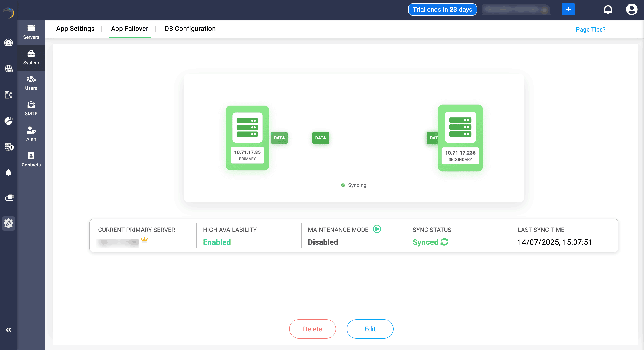Collapse the sidebar with double chevron
The height and width of the screenshot is (350, 644).
pyautogui.click(x=9, y=330)
